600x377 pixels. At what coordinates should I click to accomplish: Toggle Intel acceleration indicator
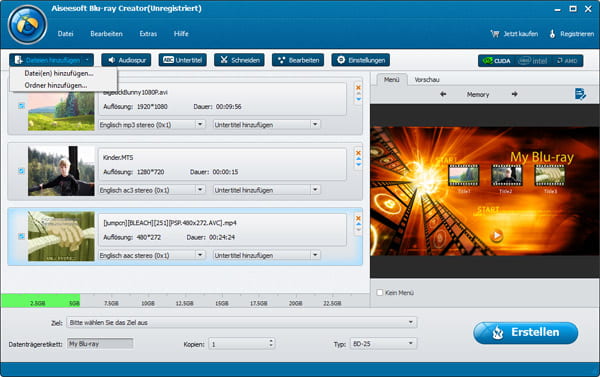[x=533, y=61]
